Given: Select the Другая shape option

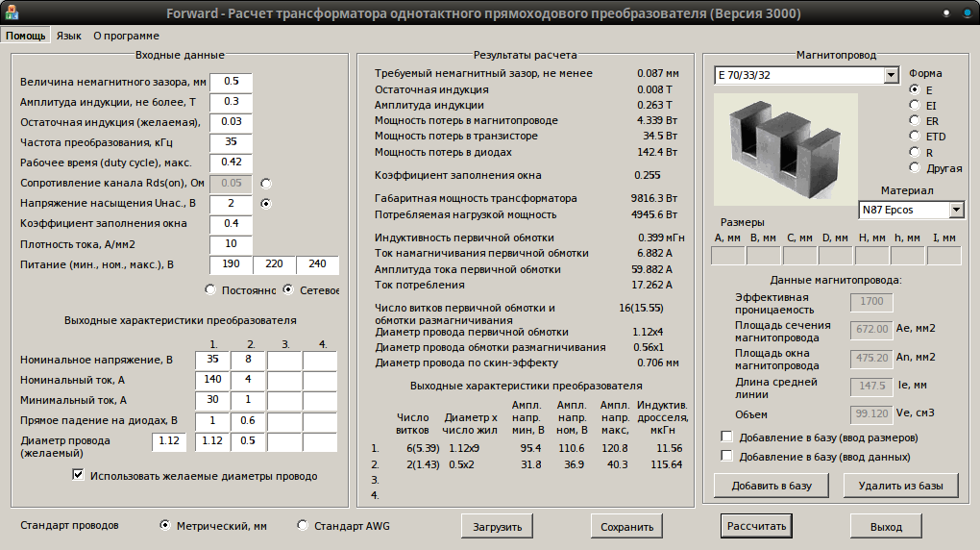Looking at the screenshot, I should tap(915, 168).
